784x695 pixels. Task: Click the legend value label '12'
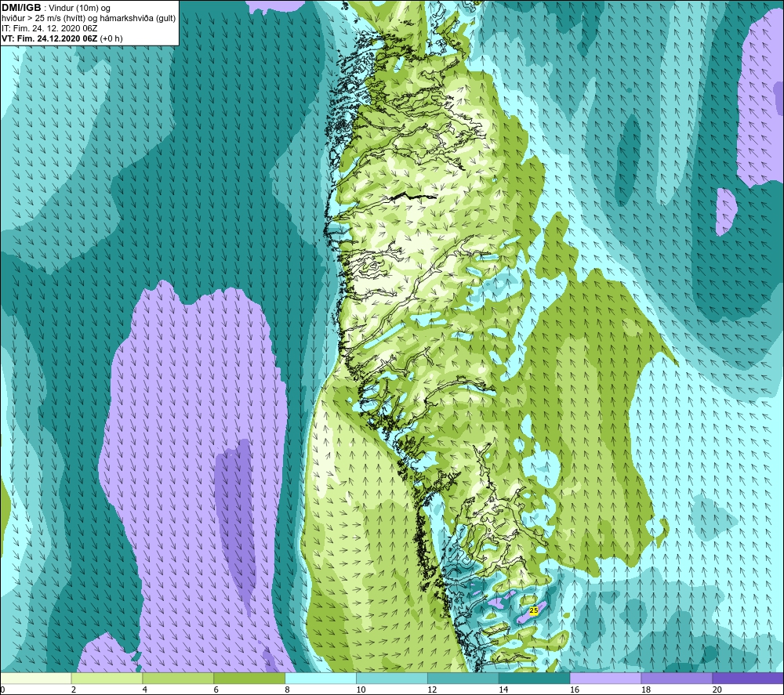432,690
